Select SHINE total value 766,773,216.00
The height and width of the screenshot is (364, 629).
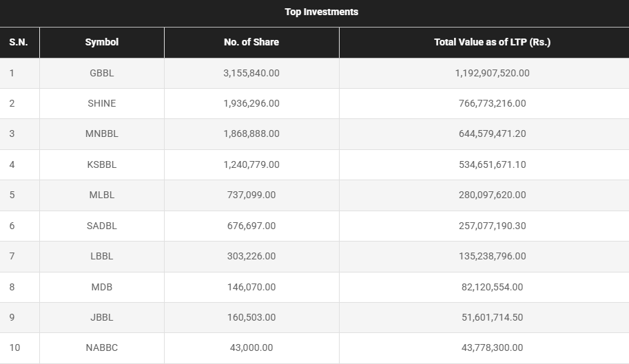(492, 103)
